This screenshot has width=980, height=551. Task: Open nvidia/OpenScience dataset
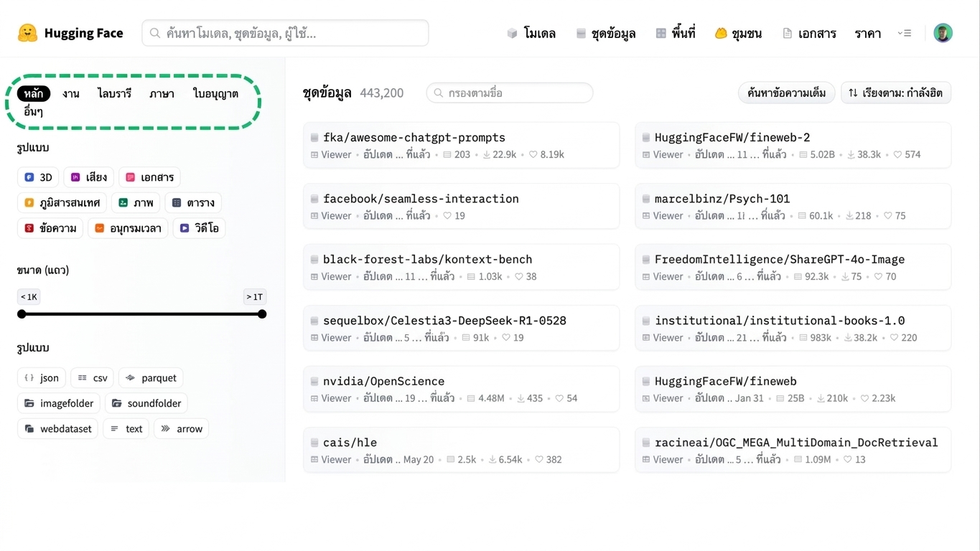[x=461, y=389]
